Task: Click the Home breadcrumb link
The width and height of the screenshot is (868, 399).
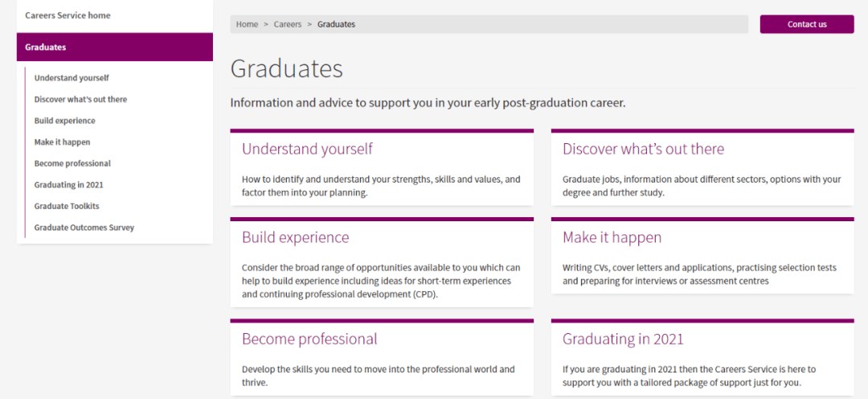Action: point(247,24)
